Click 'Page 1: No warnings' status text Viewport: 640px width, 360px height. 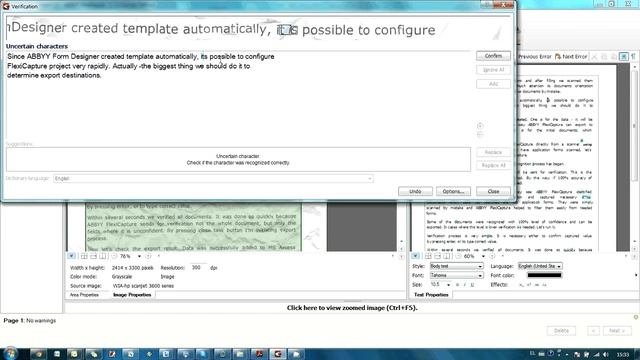[29, 321]
